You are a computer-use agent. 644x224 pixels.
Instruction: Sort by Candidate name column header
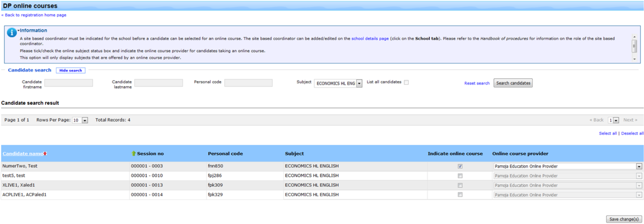(22, 154)
